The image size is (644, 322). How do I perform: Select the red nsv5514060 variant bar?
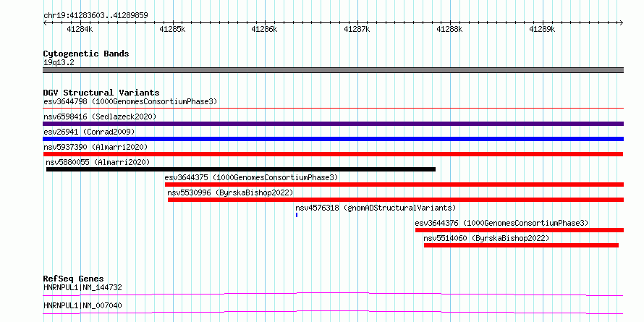point(521,245)
